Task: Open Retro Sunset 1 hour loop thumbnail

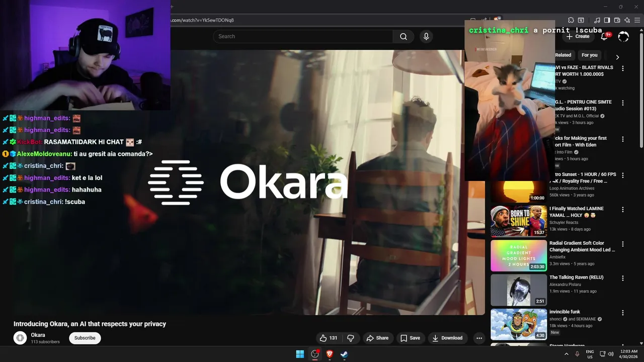Action: tap(519, 192)
